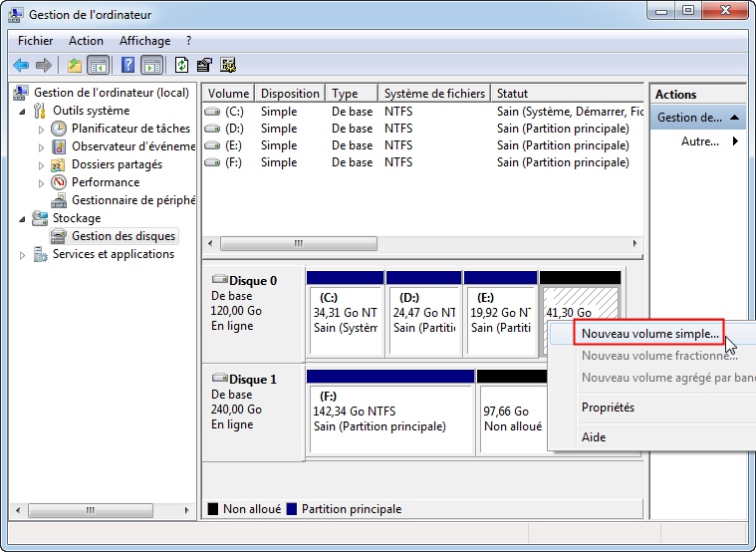Sort by Système de fichiers column header
Screen dimensions: 756x552
point(434,93)
